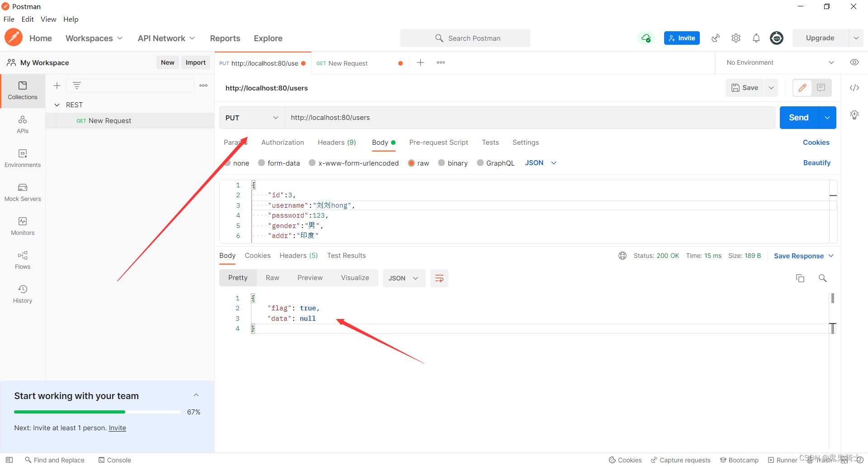
Task: Click the Beautify link
Action: 816,163
